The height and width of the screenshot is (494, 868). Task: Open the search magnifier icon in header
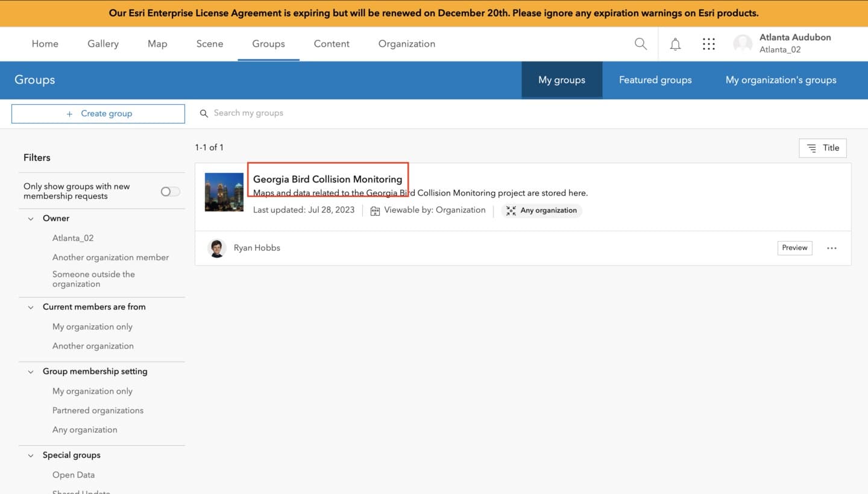pos(641,44)
